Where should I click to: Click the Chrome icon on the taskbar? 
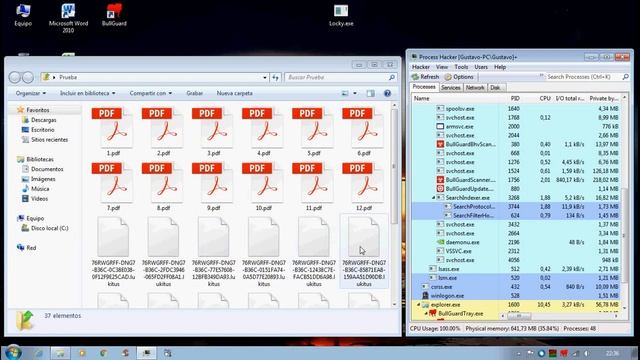point(104,353)
